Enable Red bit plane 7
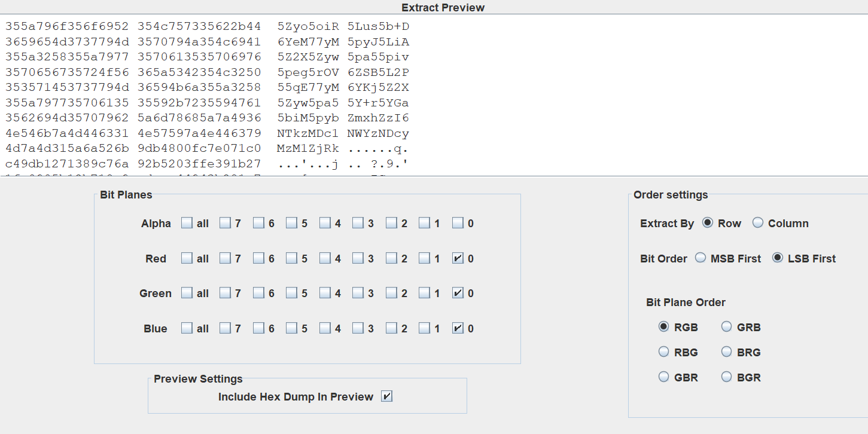868x434 pixels. tap(225, 258)
